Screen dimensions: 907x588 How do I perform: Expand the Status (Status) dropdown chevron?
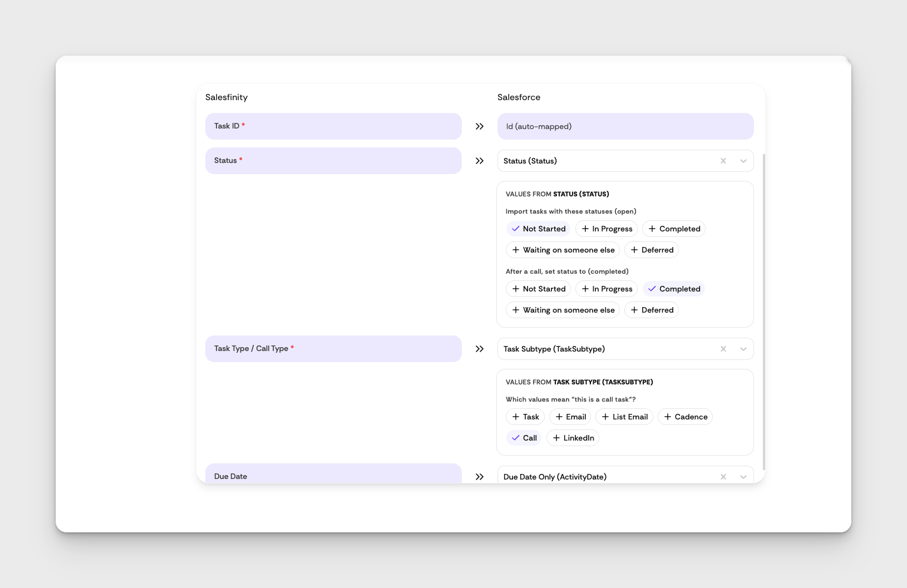(x=743, y=161)
